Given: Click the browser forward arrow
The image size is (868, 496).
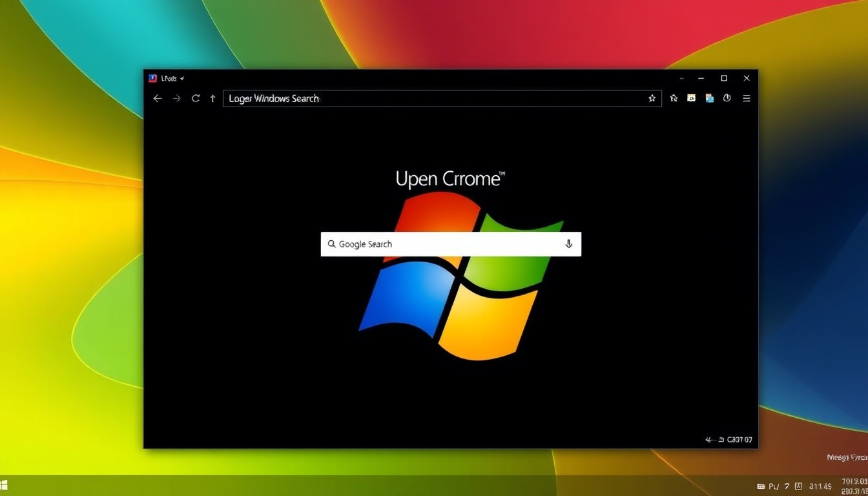Looking at the screenshot, I should (176, 98).
